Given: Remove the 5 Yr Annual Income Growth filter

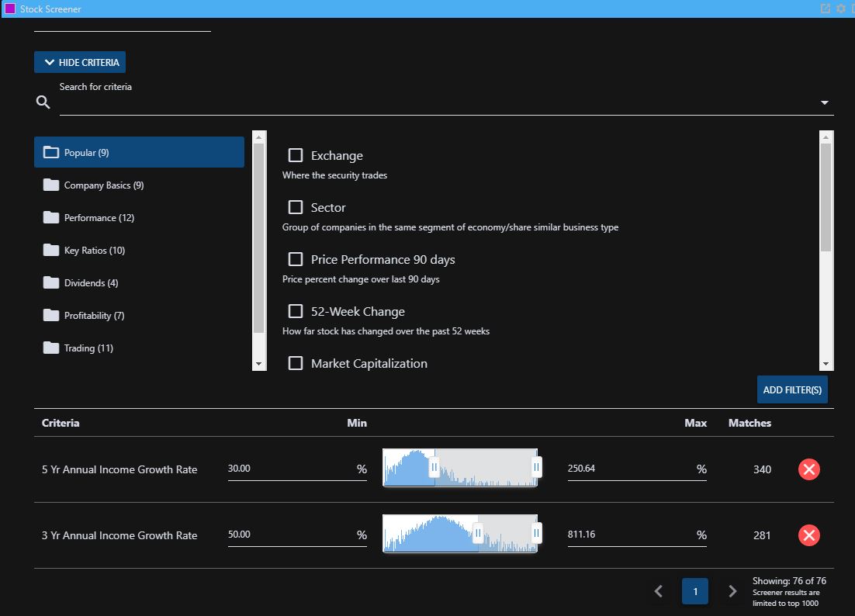Looking at the screenshot, I should (808, 469).
